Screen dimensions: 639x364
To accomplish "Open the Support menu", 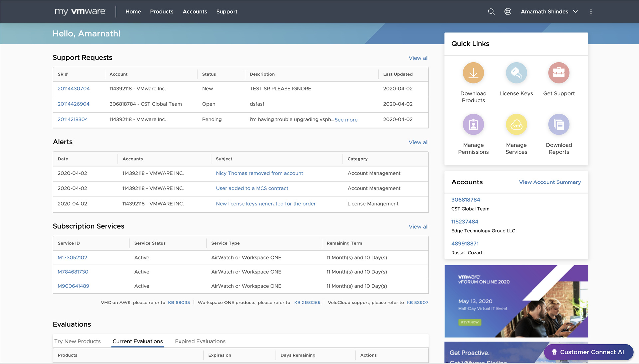I will click(x=227, y=12).
